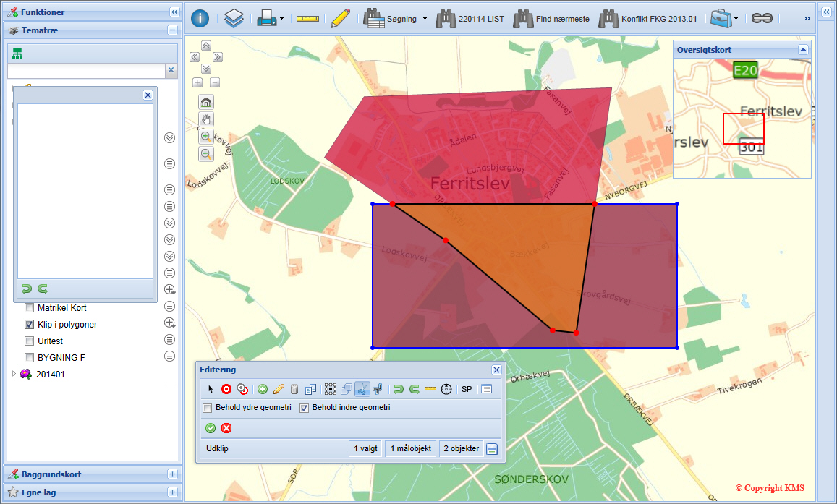The height and width of the screenshot is (504, 837).
Task: Click the pencil edit tool in Editering
Action: tap(278, 389)
